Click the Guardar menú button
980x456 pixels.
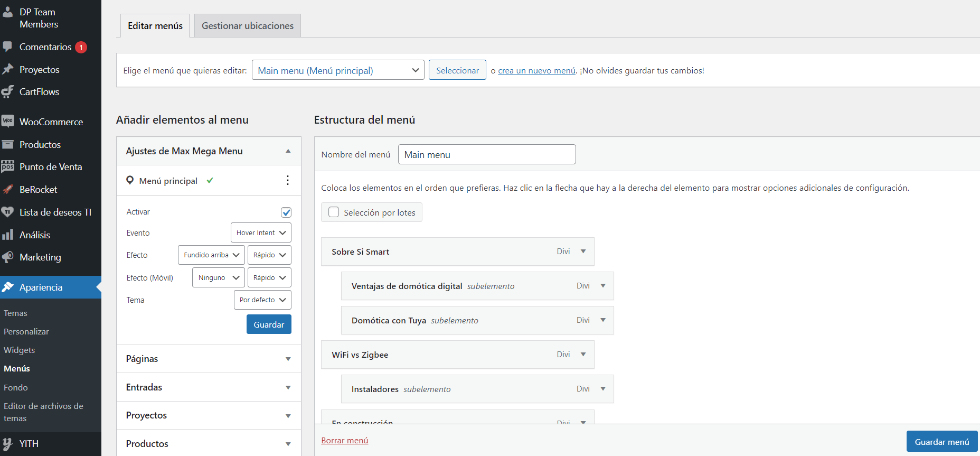pyautogui.click(x=941, y=442)
